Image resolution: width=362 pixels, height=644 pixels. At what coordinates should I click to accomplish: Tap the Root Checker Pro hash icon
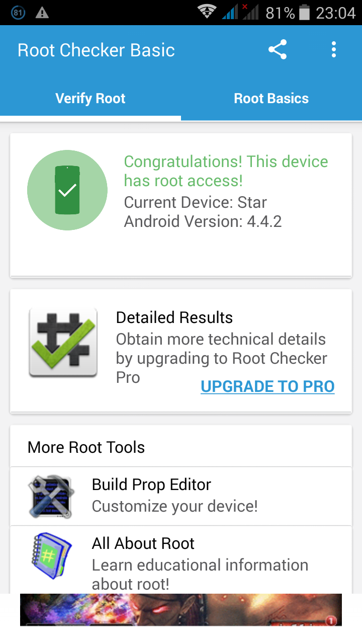63,343
